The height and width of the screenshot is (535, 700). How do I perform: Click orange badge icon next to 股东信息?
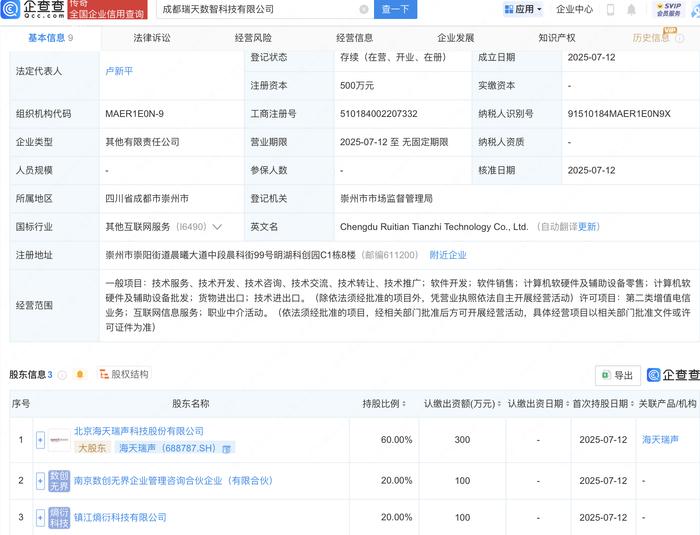coord(80,374)
